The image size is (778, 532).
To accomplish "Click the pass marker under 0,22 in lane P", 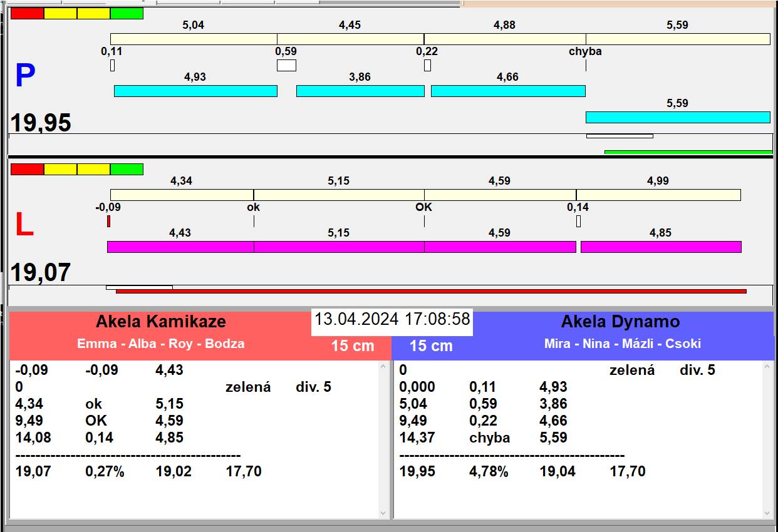I will (427, 65).
